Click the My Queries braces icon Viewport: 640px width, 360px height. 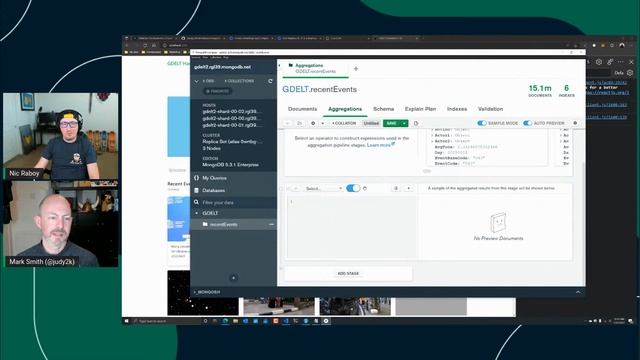click(x=196, y=178)
